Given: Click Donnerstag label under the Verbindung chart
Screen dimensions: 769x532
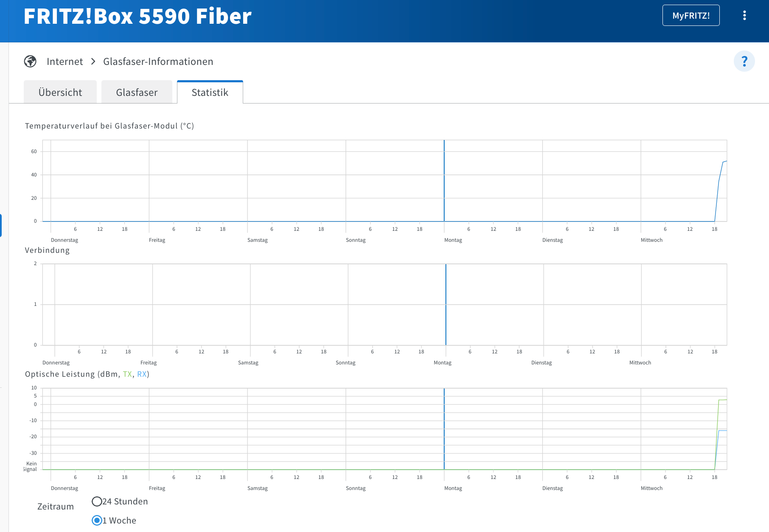Looking at the screenshot, I should 56,363.
